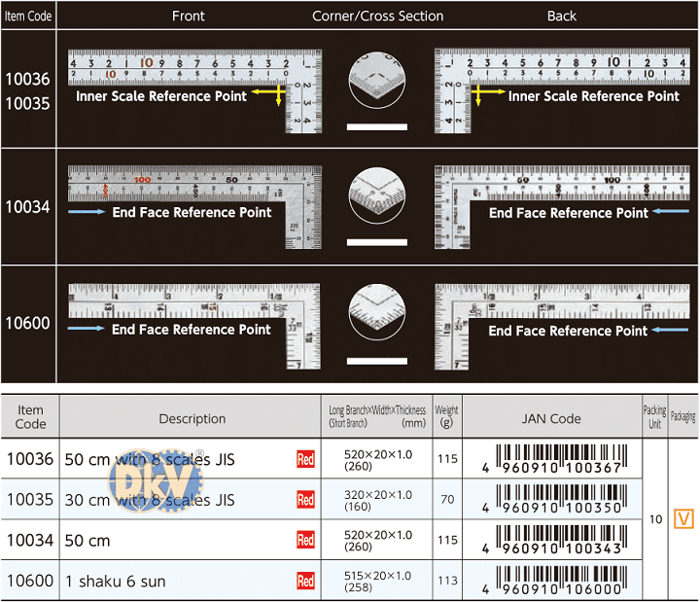Click the "JAN Code" table header
The image size is (700, 602).
(x=551, y=418)
